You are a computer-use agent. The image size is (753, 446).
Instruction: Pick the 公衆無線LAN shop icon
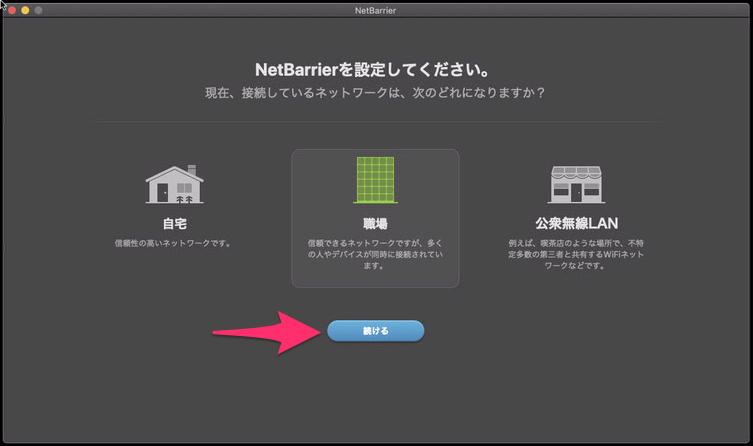[x=576, y=184]
